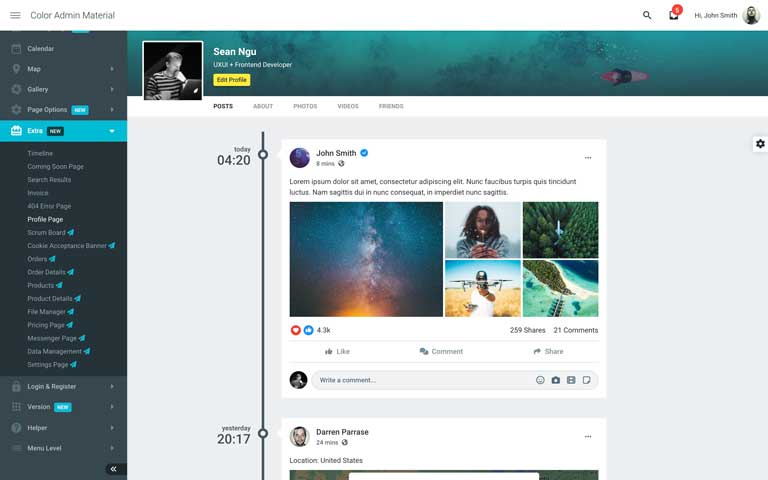Image resolution: width=768 pixels, height=480 pixels.
Task: Expand the Gallery sidebar menu
Action: click(63, 89)
